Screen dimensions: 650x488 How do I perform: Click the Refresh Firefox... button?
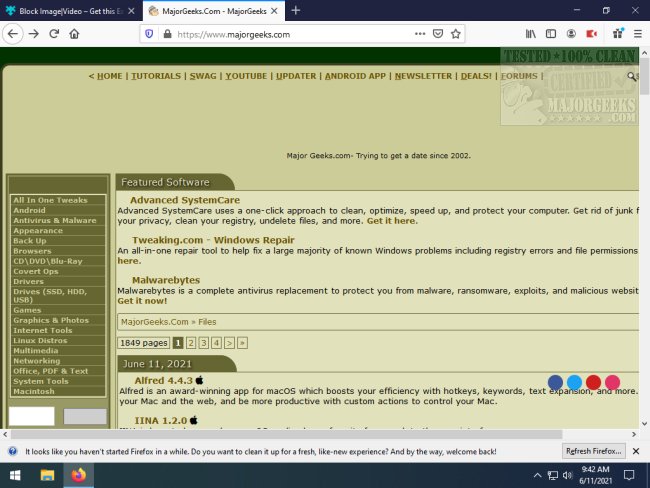(594, 451)
